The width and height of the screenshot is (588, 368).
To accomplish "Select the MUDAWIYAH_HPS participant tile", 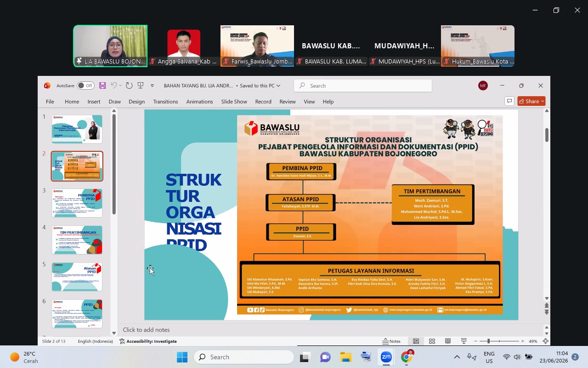I will point(404,46).
